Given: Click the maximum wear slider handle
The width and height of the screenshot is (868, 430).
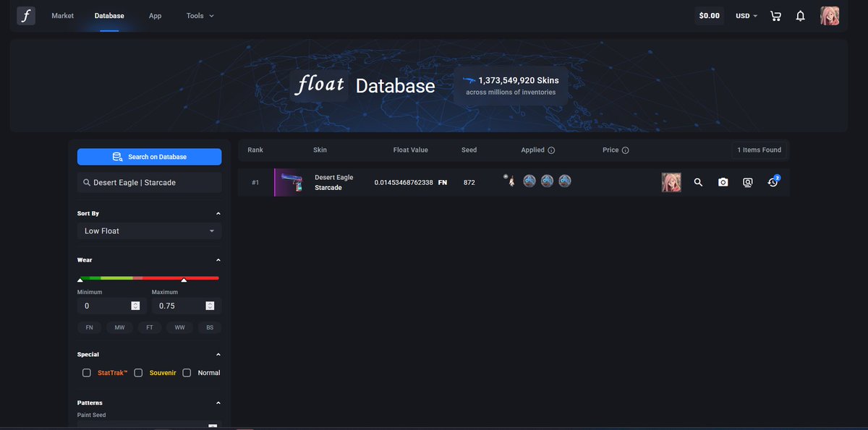Looking at the screenshot, I should point(184,280).
